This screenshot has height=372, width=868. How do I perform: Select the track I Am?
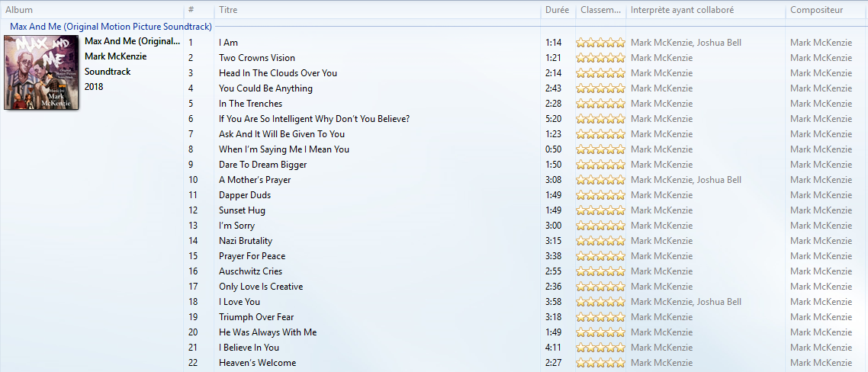coord(228,43)
